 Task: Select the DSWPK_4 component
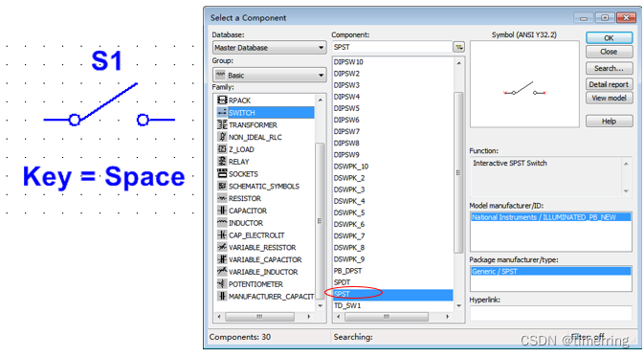[349, 201]
